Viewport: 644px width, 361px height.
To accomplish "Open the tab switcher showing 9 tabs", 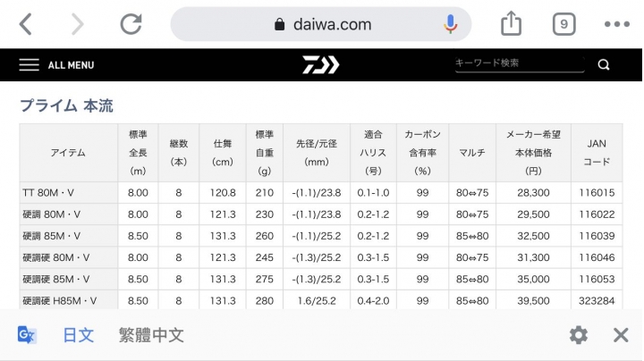I will (563, 24).
